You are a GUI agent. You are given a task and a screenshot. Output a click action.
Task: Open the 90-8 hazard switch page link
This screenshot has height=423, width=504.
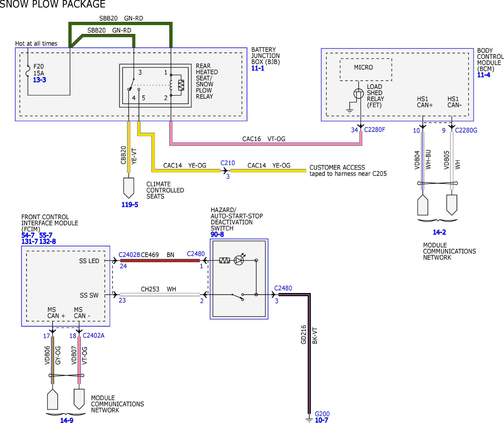click(x=217, y=234)
